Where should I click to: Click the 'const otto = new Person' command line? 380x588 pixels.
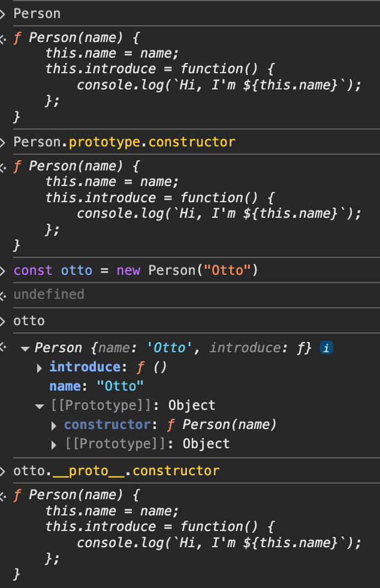[135, 270]
